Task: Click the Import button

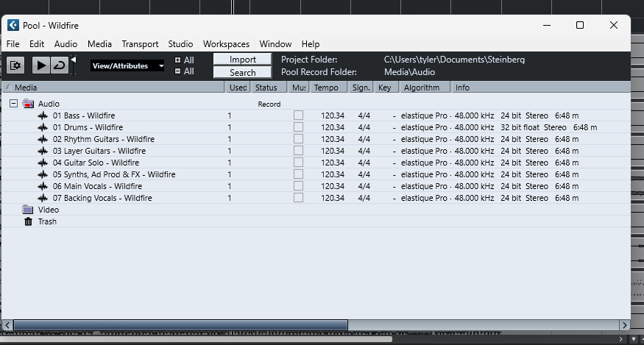Action: click(242, 59)
